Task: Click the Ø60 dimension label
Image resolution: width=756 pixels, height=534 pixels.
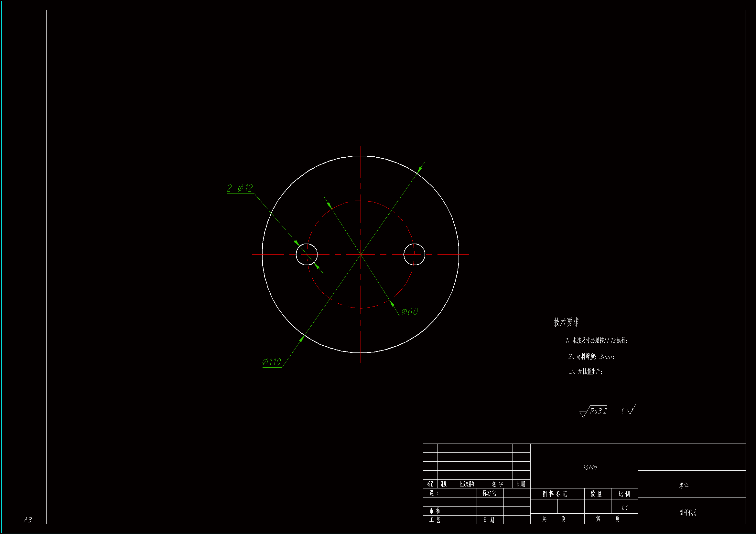Action: (x=409, y=312)
